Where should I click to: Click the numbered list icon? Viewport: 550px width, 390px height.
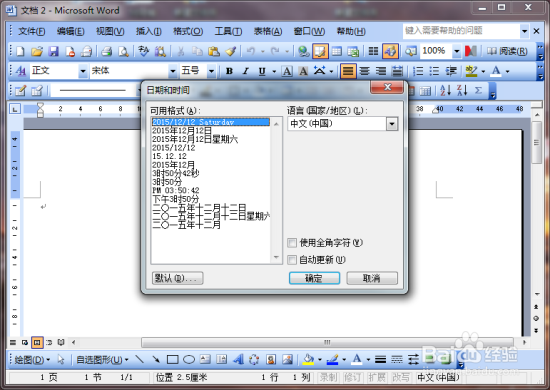click(x=418, y=71)
